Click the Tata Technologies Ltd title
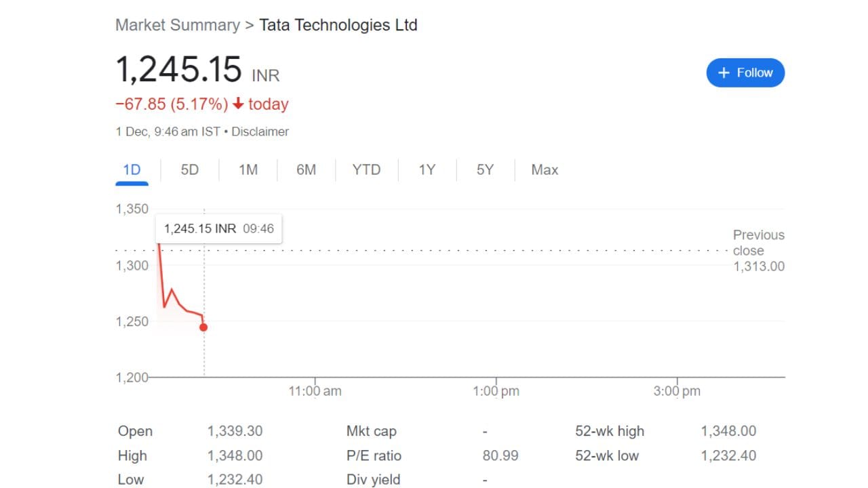This screenshot has height=488, width=868. (338, 26)
